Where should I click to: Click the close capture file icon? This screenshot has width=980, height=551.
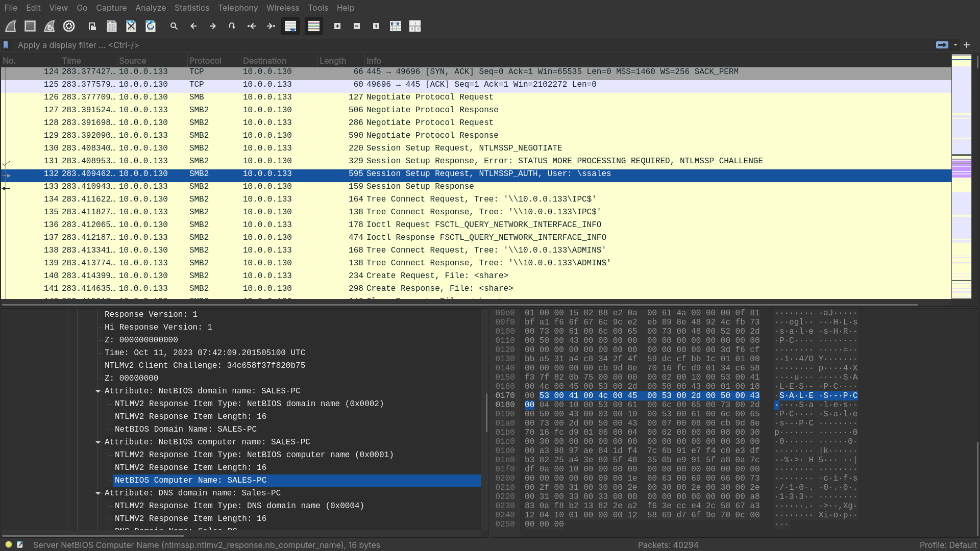[131, 26]
